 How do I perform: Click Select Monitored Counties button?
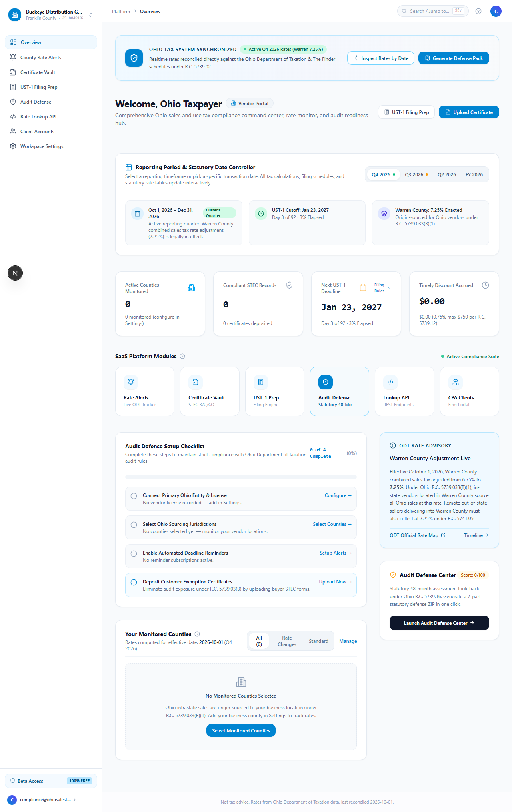tap(241, 731)
